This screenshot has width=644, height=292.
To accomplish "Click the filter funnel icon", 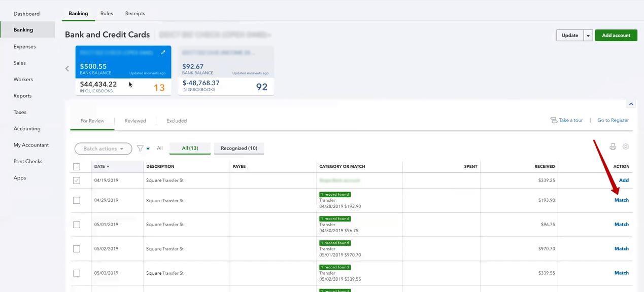I will point(140,149).
